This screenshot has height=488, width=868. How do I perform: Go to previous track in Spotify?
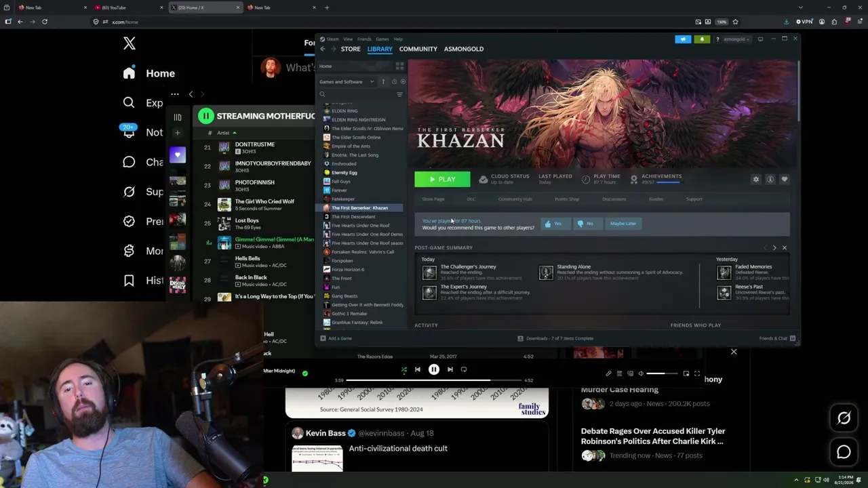click(x=418, y=369)
